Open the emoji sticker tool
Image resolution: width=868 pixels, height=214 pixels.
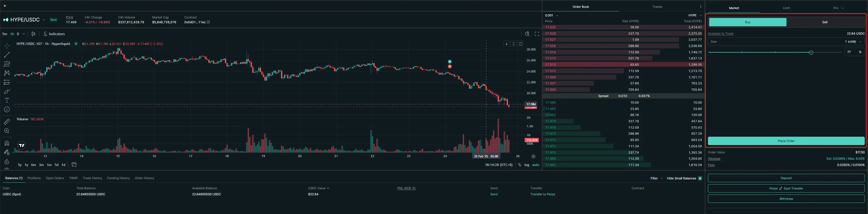(7, 110)
